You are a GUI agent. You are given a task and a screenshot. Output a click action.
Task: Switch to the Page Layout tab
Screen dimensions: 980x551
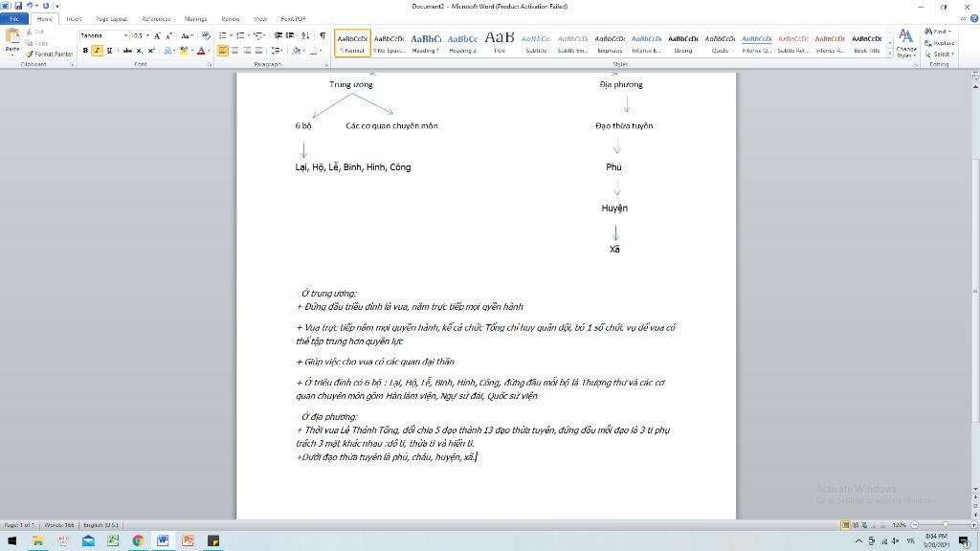(112, 19)
